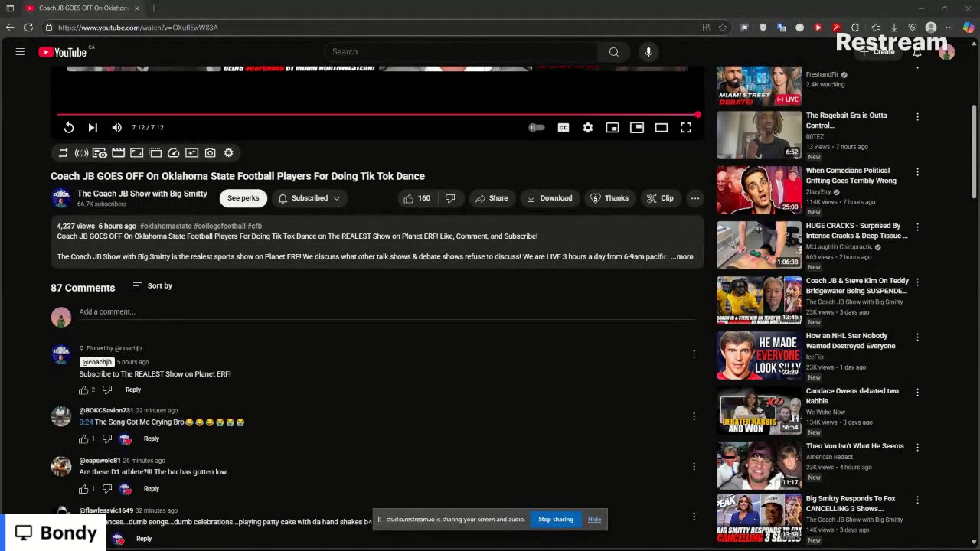Image resolution: width=980 pixels, height=551 pixels.
Task: Skip to the next video
Action: (x=93, y=128)
